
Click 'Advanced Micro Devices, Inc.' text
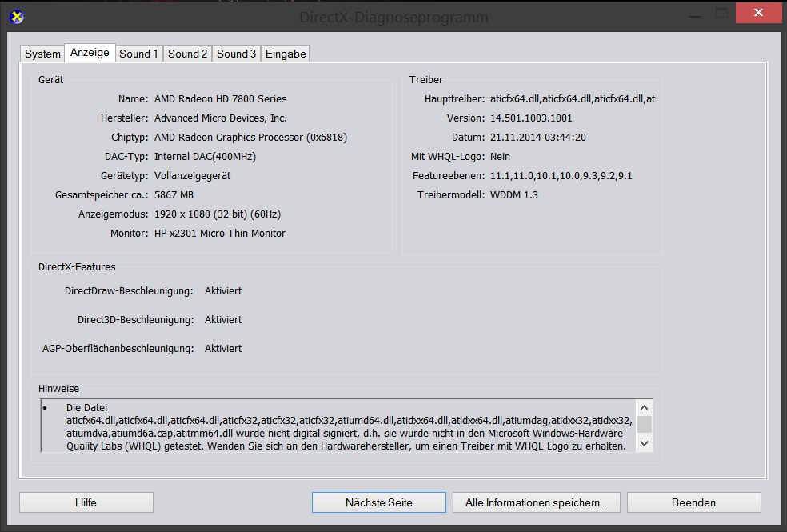[220, 118]
